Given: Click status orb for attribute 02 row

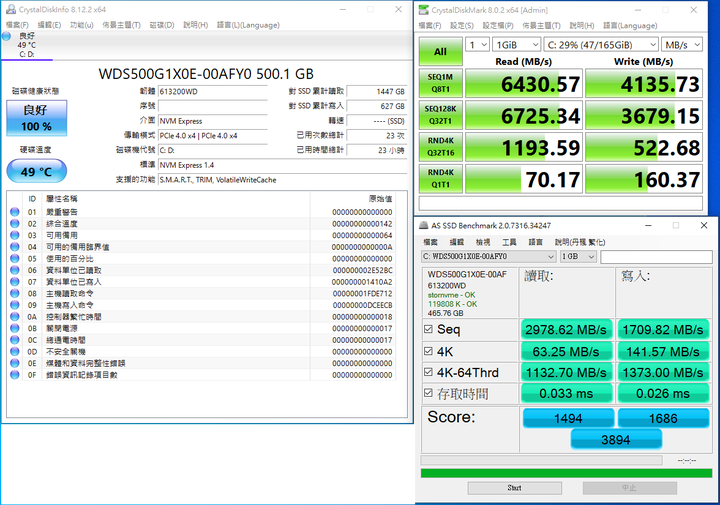Looking at the screenshot, I should [x=15, y=224].
